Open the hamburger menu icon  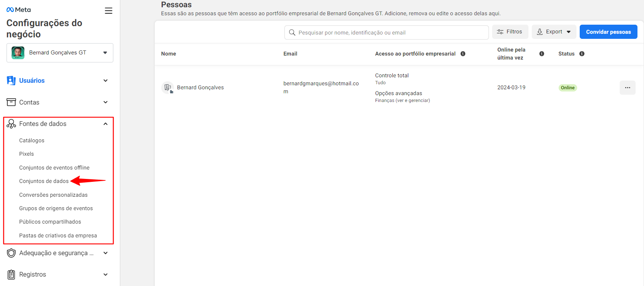[108, 11]
